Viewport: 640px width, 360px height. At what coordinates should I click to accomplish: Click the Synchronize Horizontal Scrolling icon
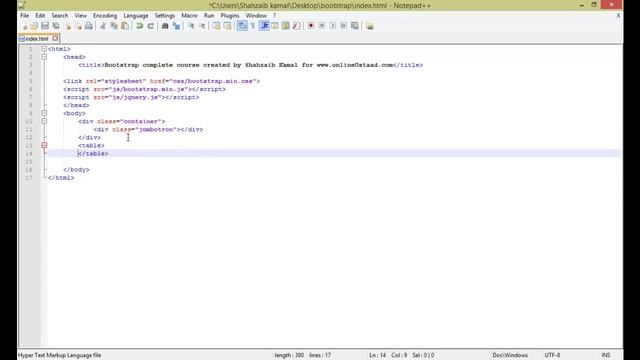(x=227, y=26)
